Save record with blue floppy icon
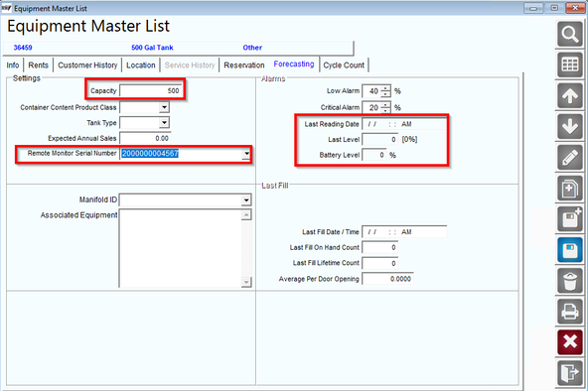588x391 pixels. tap(570, 249)
